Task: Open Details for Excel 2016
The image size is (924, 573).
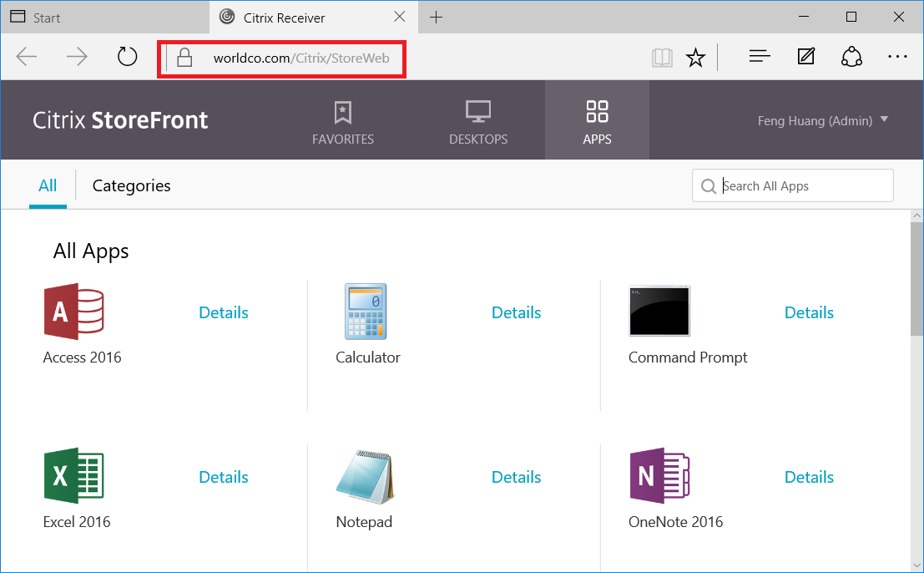Action: click(x=224, y=477)
